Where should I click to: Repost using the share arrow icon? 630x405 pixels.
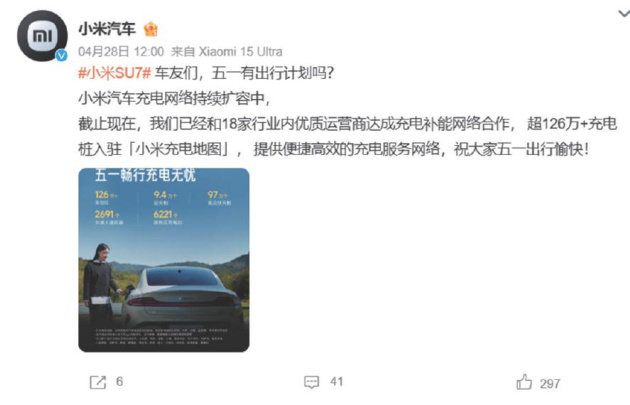[x=98, y=382]
